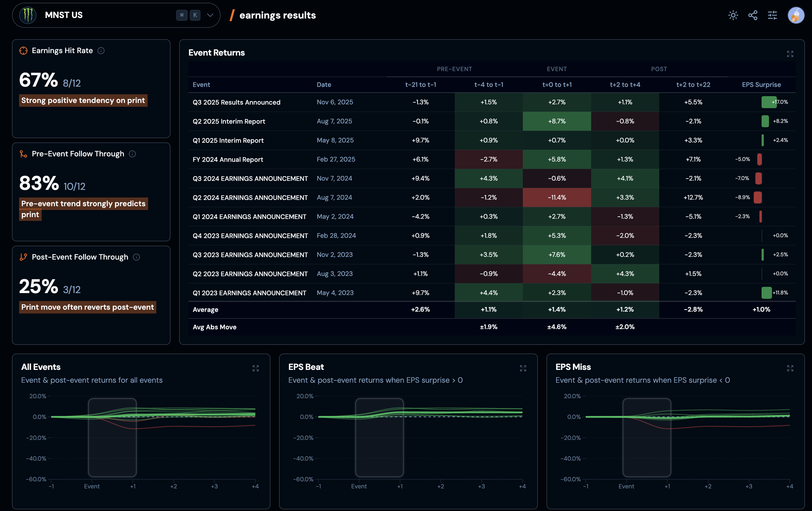Select the Q3 2025 Results Announced row

coord(236,102)
